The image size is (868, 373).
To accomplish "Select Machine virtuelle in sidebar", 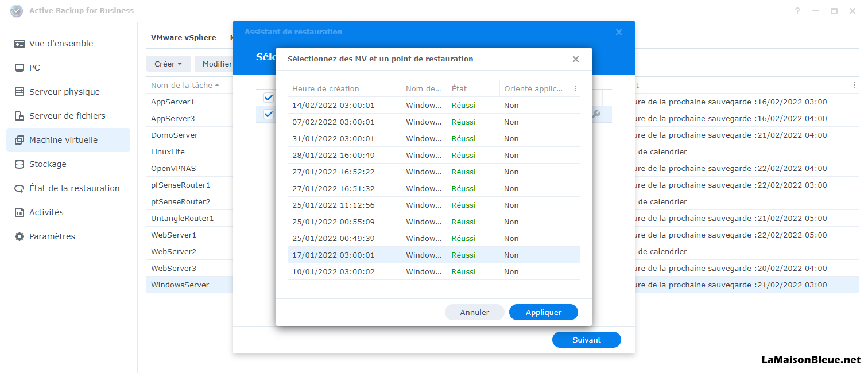I will (68, 140).
